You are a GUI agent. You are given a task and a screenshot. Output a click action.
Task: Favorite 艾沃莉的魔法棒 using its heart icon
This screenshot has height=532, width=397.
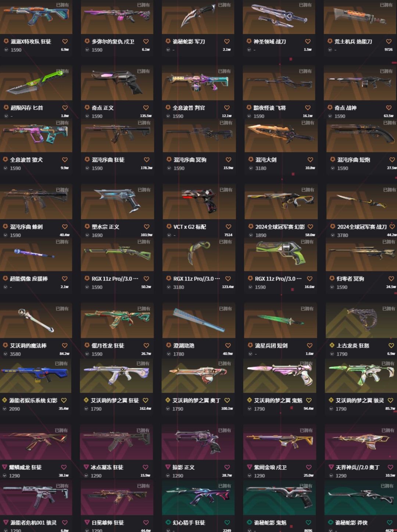(x=65, y=345)
